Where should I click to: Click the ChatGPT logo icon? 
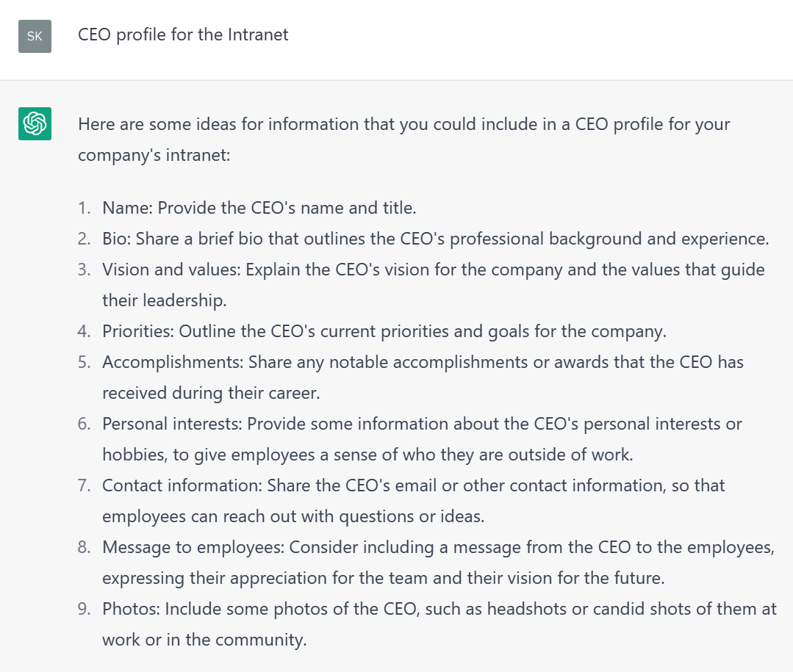pyautogui.click(x=35, y=123)
